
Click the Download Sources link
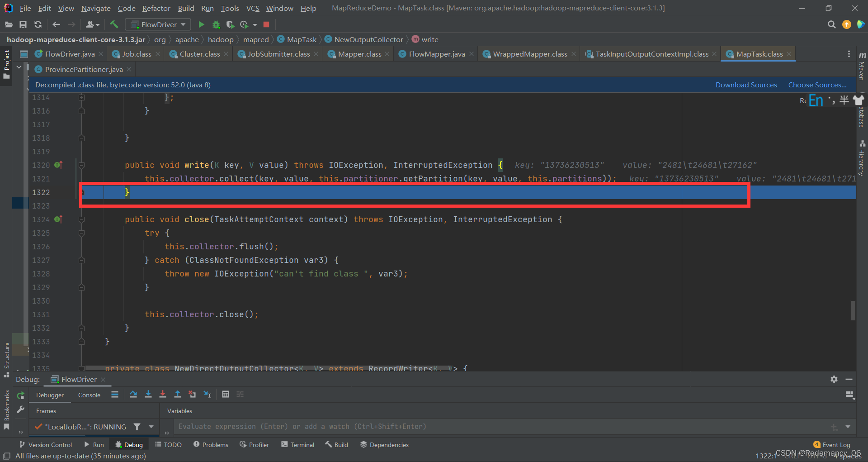point(746,85)
